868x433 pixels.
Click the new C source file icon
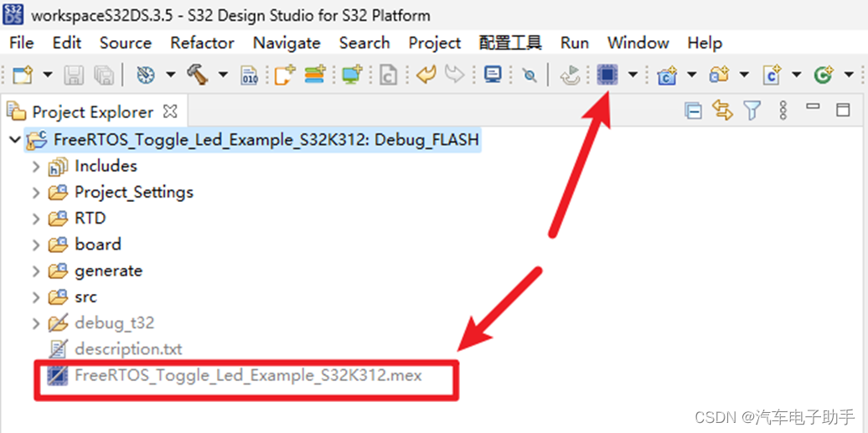pos(771,75)
